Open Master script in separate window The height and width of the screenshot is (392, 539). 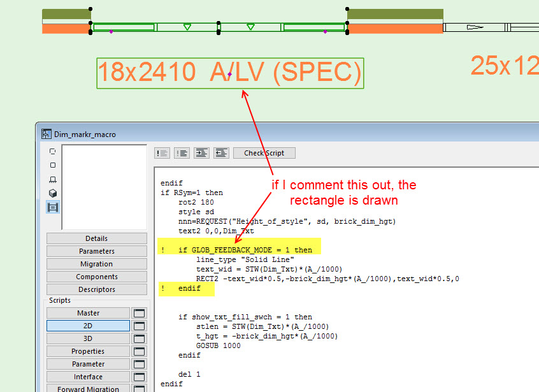140,313
